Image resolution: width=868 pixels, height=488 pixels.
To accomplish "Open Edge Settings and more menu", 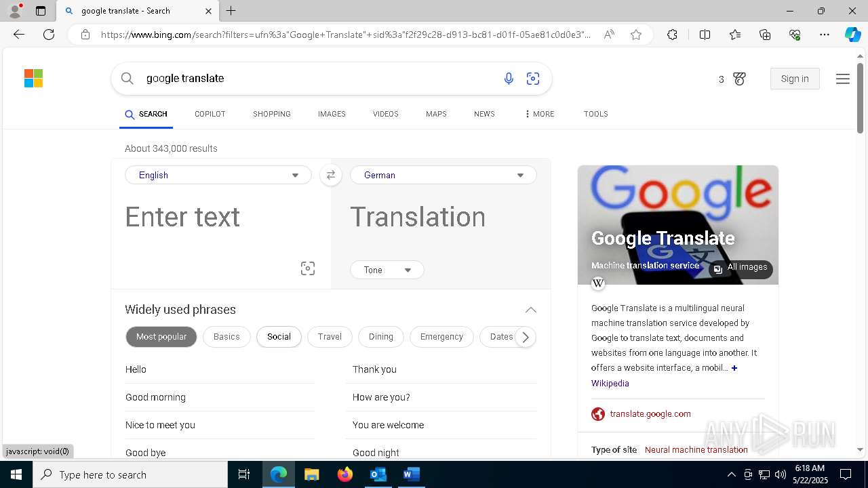I will [x=825, y=35].
